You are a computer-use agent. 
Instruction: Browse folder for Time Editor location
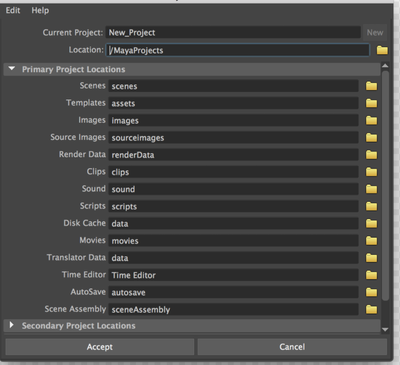371,275
